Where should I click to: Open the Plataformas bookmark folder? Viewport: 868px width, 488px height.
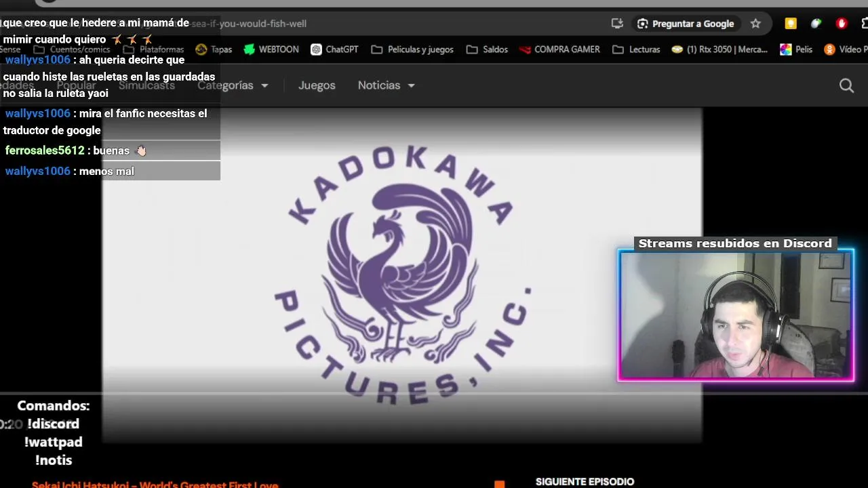tap(153, 49)
